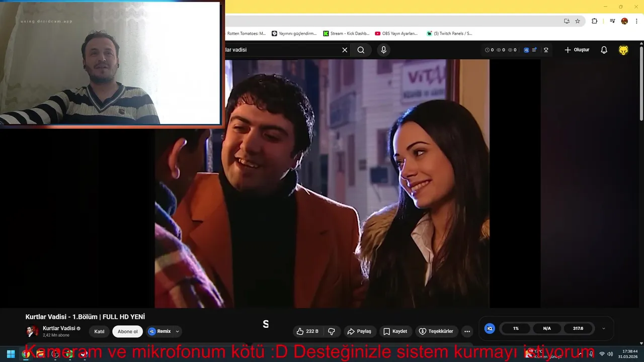Click the 317.6 vidIQ stat pill

point(578,328)
